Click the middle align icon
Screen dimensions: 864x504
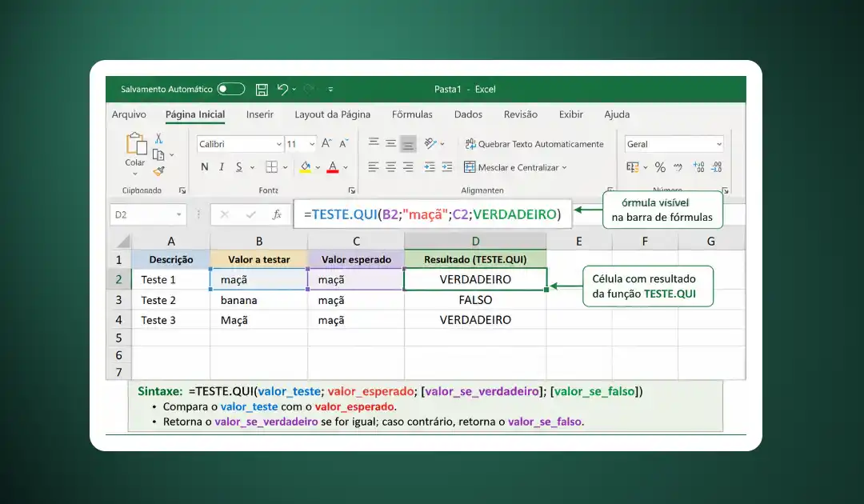pos(390,143)
